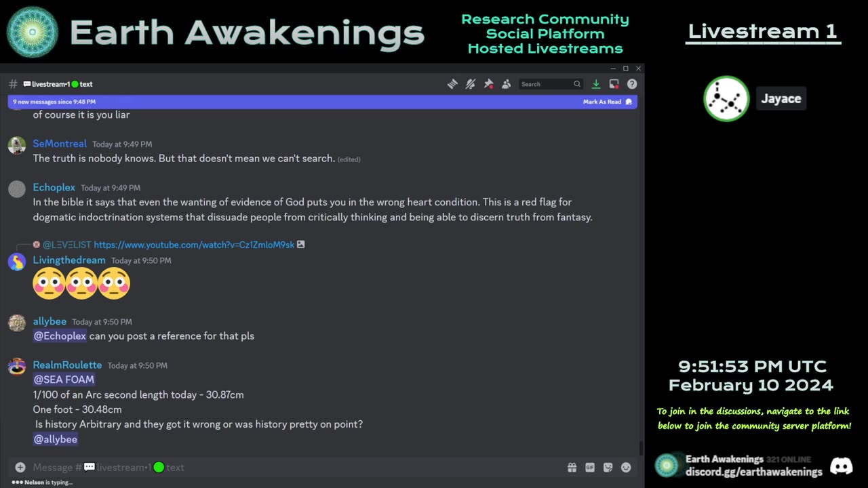
Task: Click the Livestream 1 heading
Action: pos(763,31)
